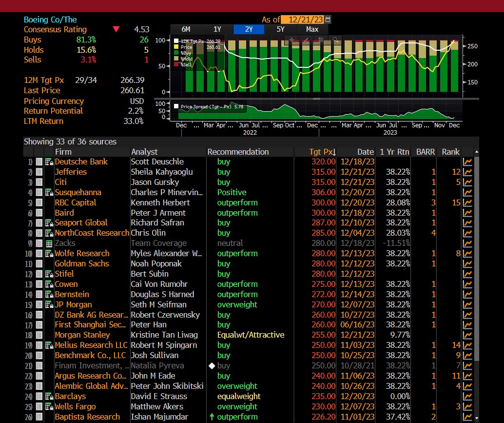Open the research report icon for Deutsche Bank

click(x=49, y=162)
